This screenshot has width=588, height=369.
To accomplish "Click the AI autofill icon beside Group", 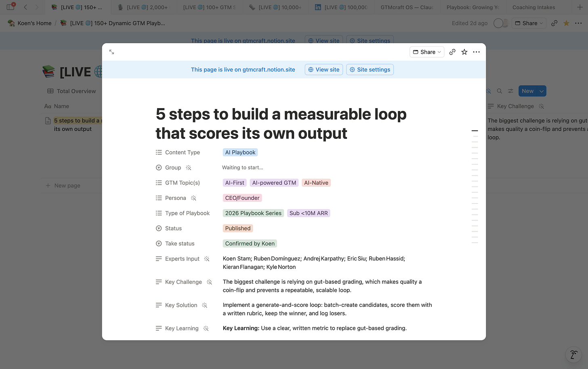I will coord(189,168).
